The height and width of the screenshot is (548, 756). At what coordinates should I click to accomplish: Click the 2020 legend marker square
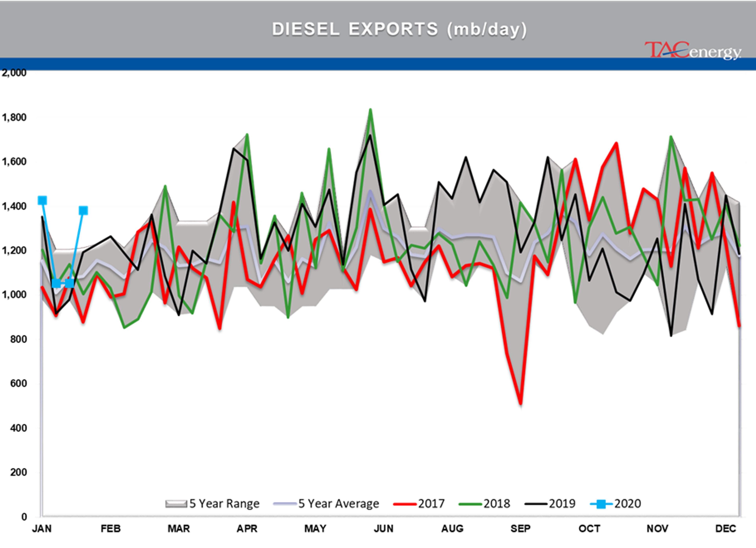601,504
